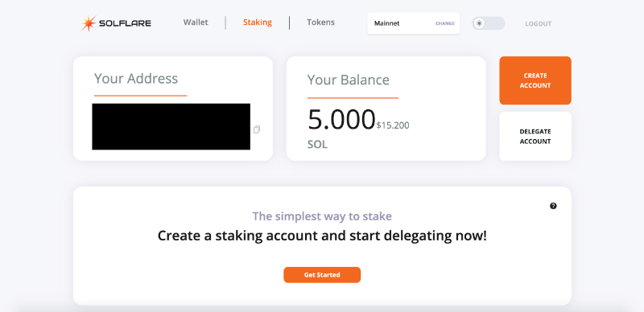
Task: Copy the wallet address with the copy icon
Action: pos(257,129)
